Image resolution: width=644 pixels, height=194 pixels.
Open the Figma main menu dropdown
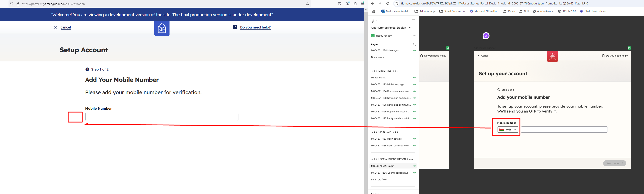click(374, 21)
